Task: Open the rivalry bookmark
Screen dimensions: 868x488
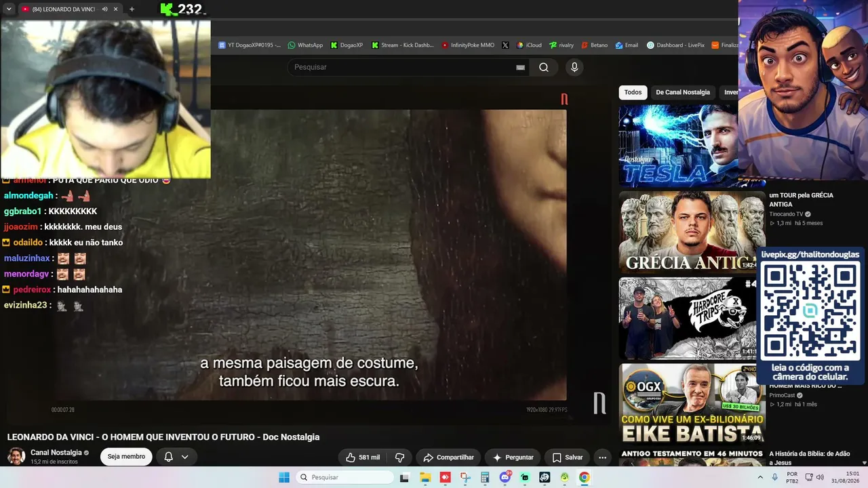Action: (x=561, y=45)
